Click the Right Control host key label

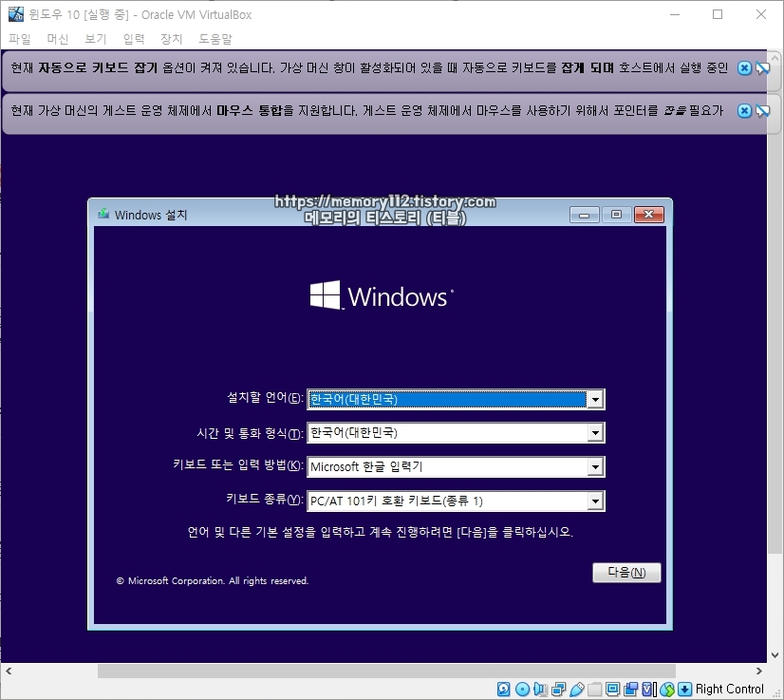[x=729, y=689]
